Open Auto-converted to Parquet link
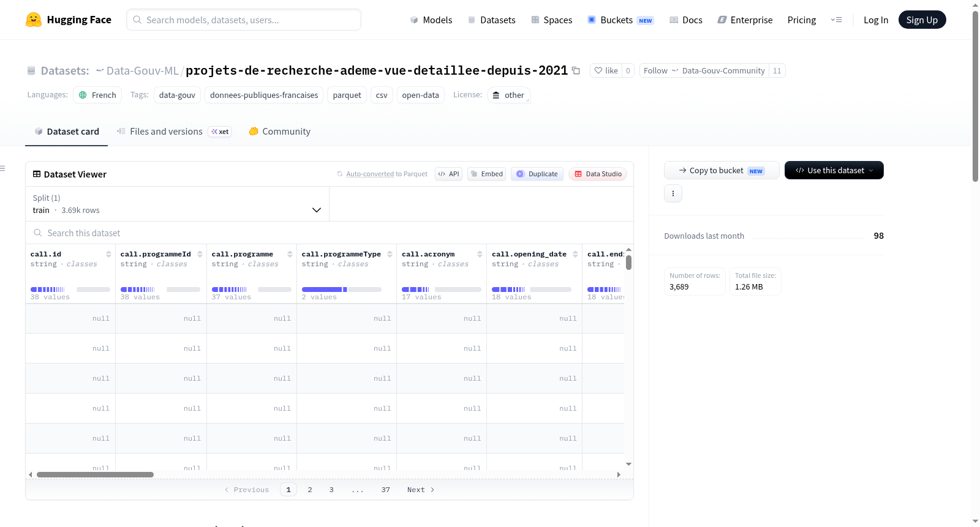The width and height of the screenshot is (980, 527). click(x=370, y=174)
